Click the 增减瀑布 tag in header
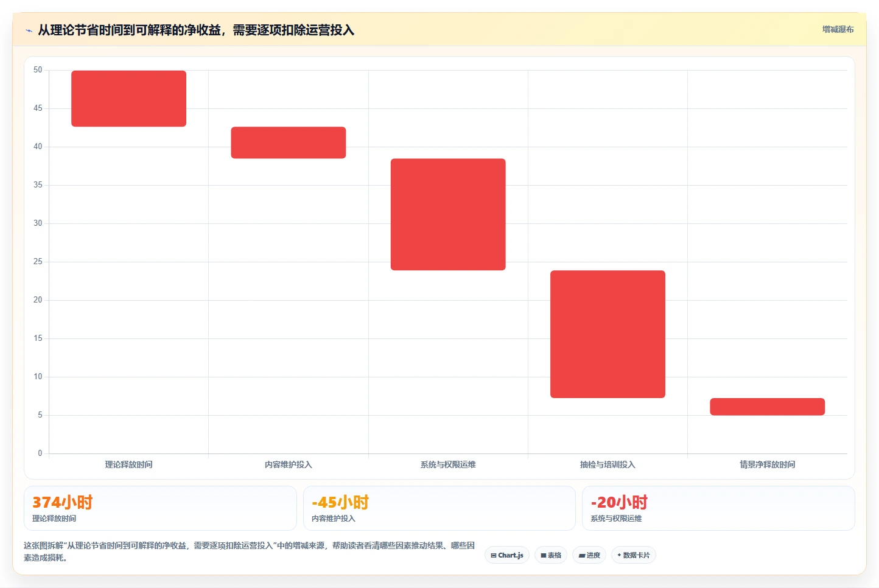Image resolution: width=879 pixels, height=588 pixels. point(838,29)
